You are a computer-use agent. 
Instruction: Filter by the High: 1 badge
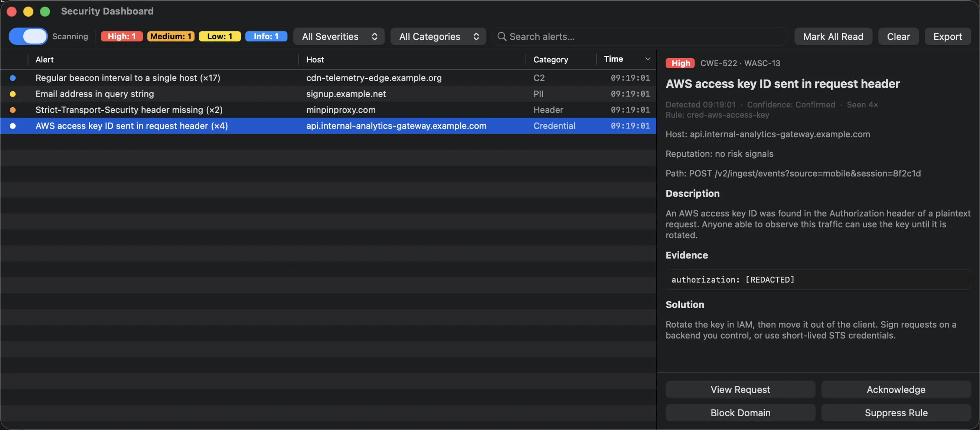point(121,36)
